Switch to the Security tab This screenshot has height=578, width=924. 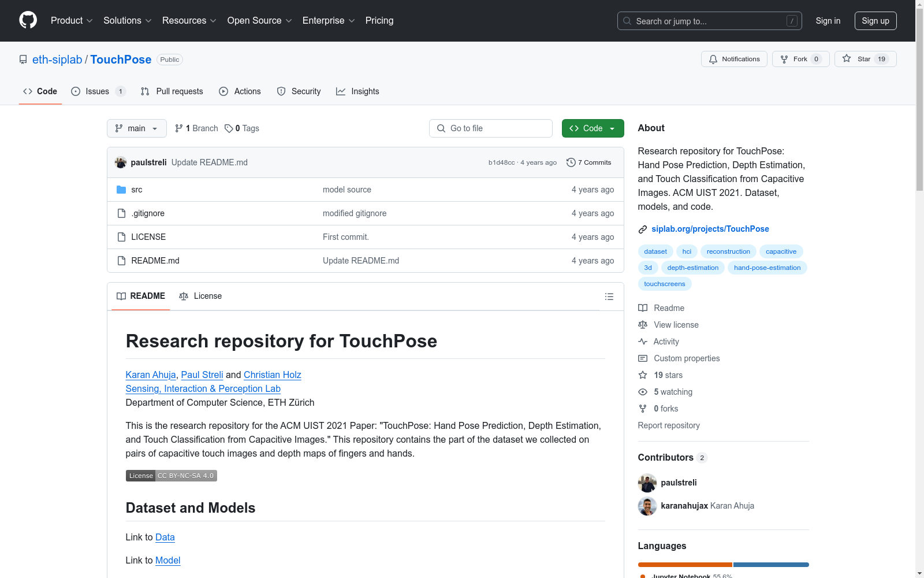pos(299,91)
